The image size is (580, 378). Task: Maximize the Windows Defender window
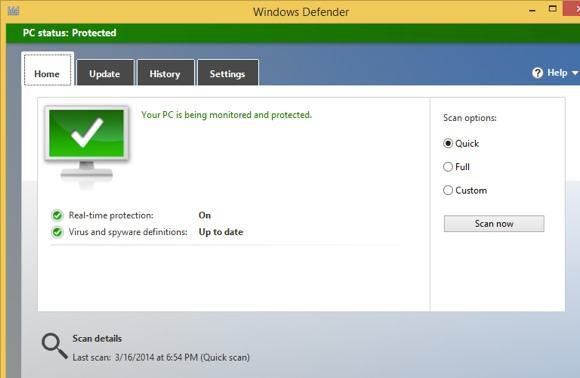[x=553, y=9]
